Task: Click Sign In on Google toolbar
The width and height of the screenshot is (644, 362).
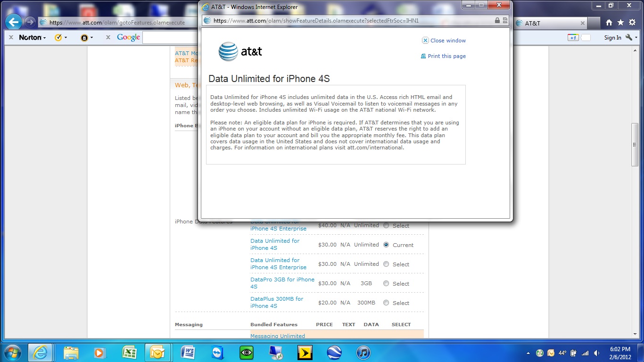Action: click(x=612, y=38)
